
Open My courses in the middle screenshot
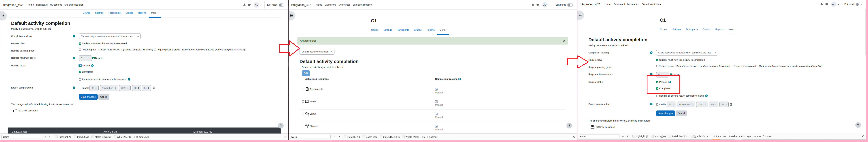[x=344, y=5]
